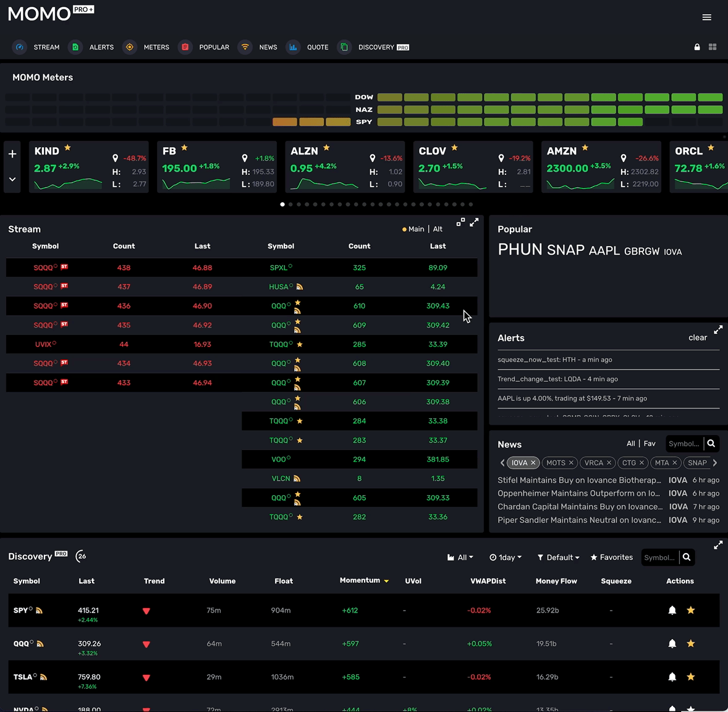Click the Popular icon in navigation

[x=185, y=47]
